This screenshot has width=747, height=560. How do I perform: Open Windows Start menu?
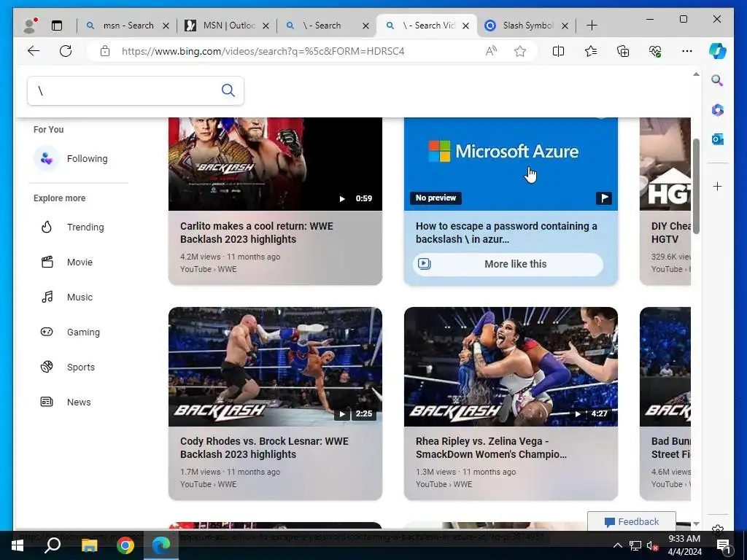click(18, 545)
